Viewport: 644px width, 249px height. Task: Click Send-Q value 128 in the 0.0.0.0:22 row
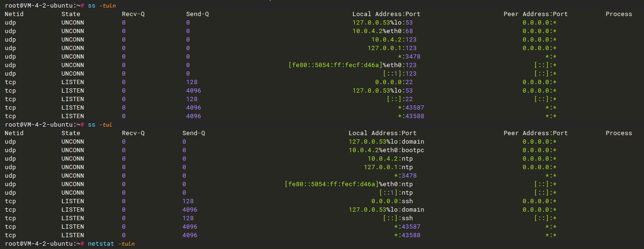click(192, 82)
